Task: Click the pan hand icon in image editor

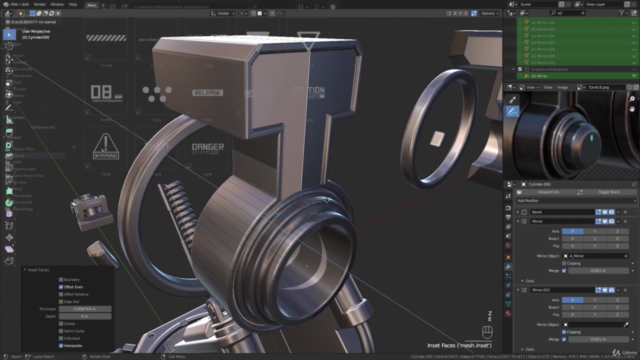Action: (x=632, y=109)
